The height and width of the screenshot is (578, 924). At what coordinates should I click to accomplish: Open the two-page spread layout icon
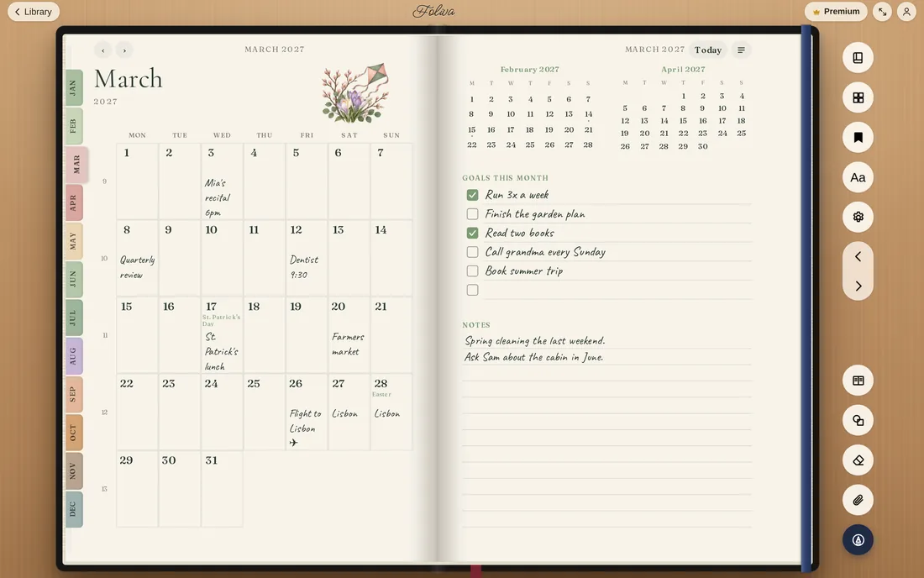(858, 381)
